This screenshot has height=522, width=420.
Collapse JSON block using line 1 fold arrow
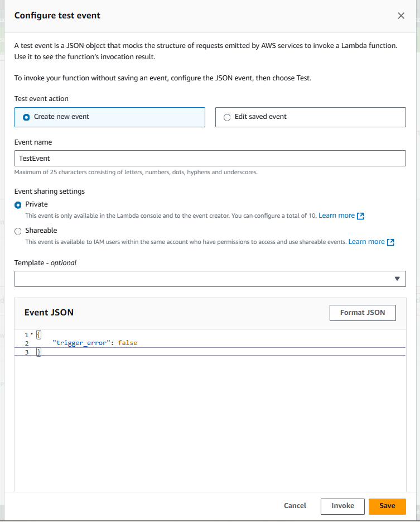31,334
